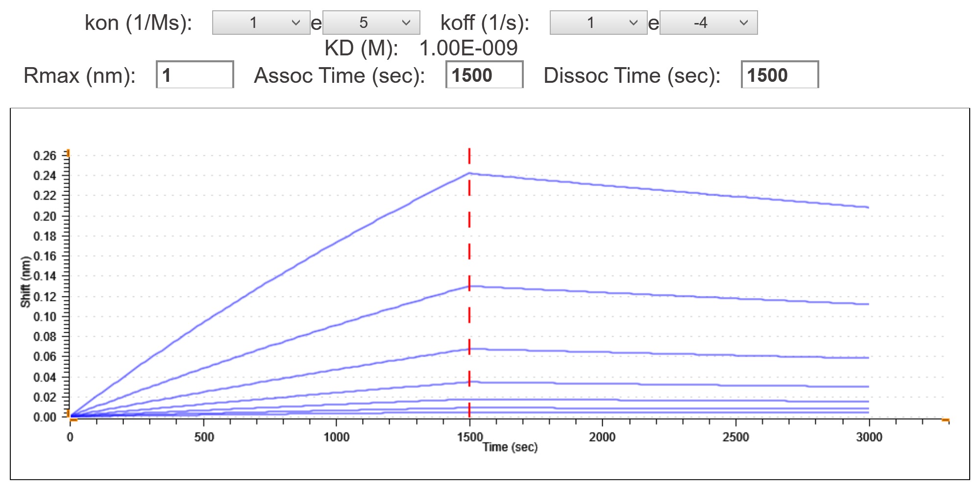Open the kon mantissa dropdown
Image resolution: width=980 pixels, height=490 pixels.
(x=261, y=23)
